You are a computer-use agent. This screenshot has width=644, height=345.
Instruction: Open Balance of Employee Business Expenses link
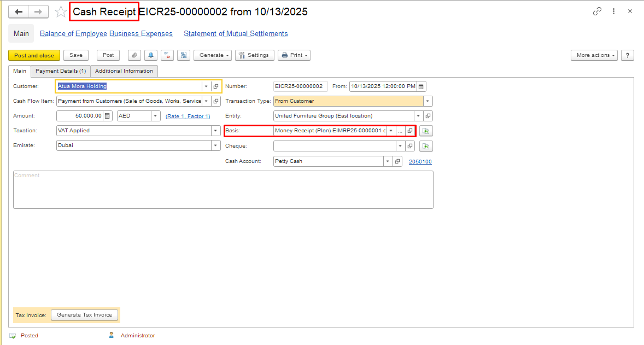coord(106,34)
